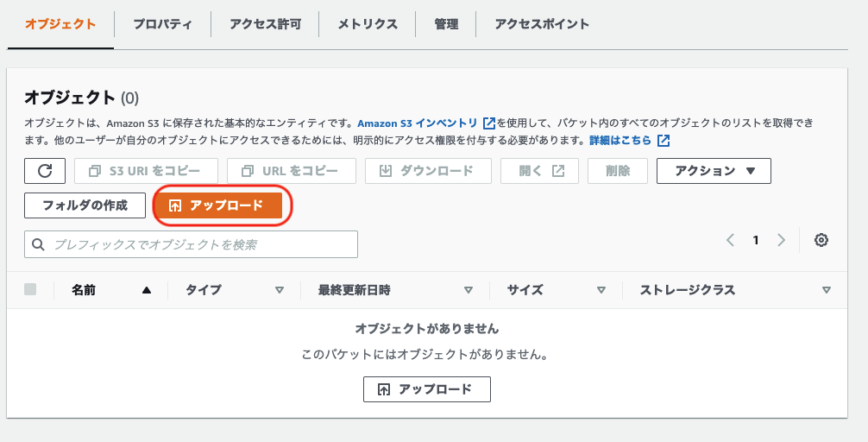
Task: Sort by サイズ column arrow
Action: [x=601, y=290]
